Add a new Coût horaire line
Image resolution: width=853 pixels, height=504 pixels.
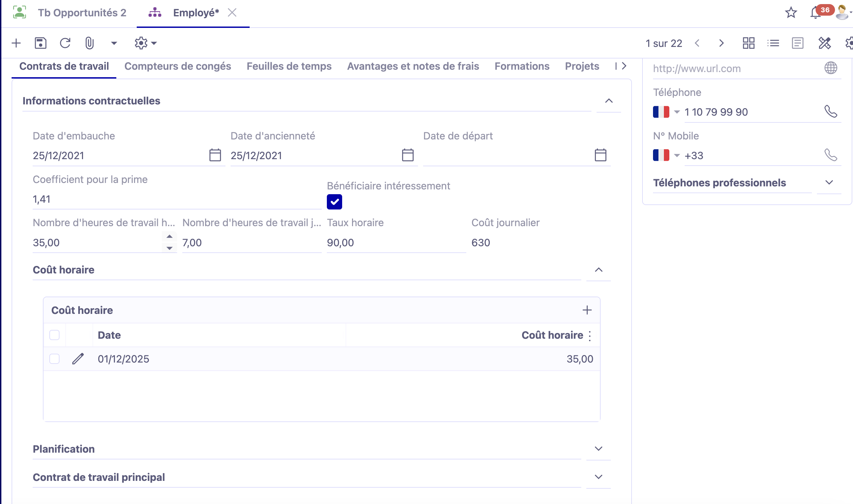[x=587, y=310]
